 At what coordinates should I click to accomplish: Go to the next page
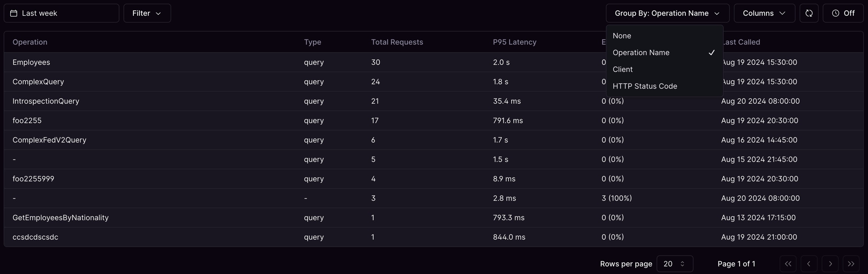click(830, 263)
